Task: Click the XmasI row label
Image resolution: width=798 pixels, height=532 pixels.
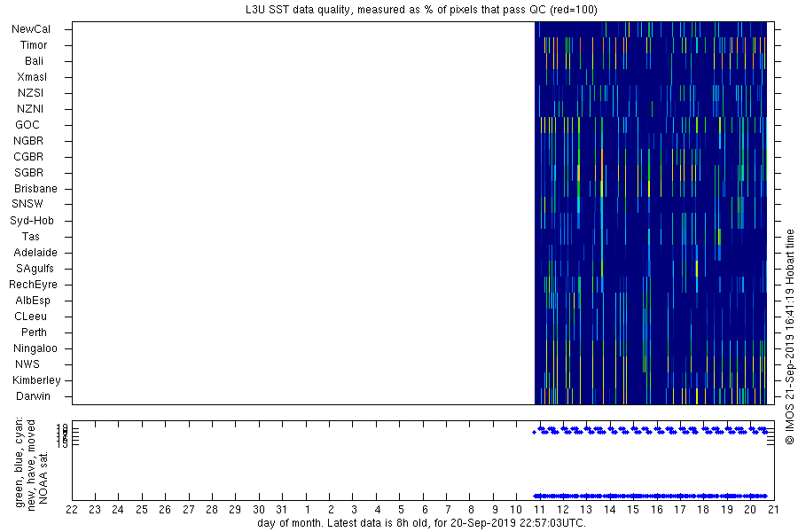Action: pyautogui.click(x=32, y=77)
